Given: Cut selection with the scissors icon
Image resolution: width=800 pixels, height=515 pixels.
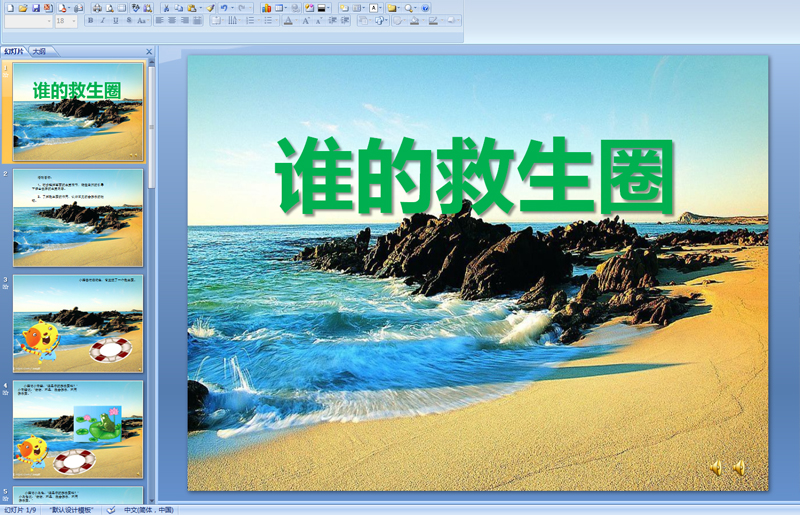Looking at the screenshot, I should 166,8.
